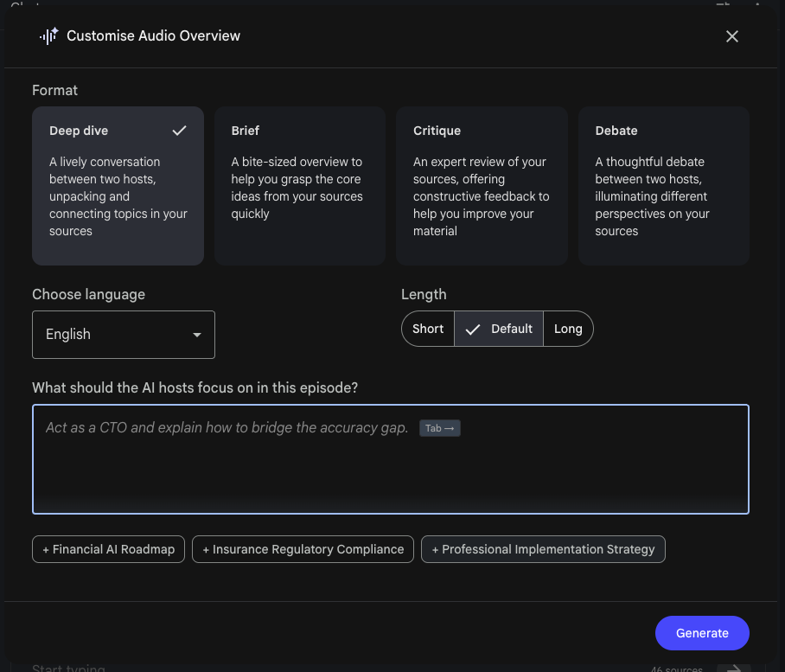Set length to Default
The image size is (785, 672).
[499, 329]
